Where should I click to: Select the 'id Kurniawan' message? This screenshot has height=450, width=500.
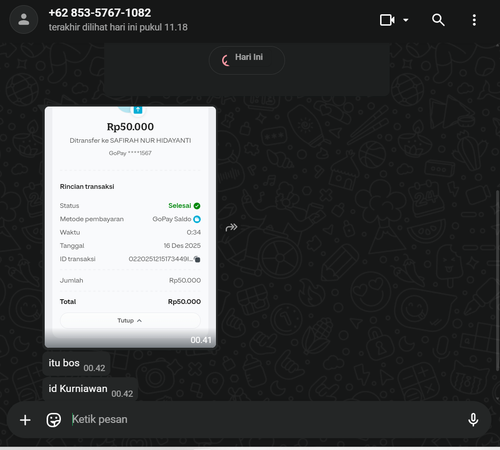coord(90,389)
